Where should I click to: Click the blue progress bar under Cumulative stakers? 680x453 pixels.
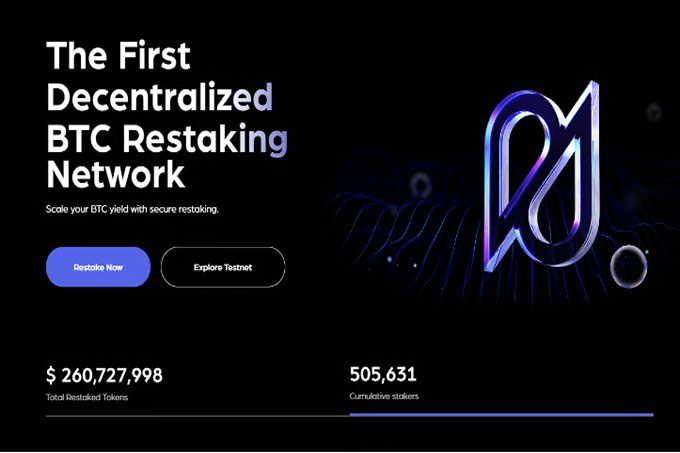[501, 414]
